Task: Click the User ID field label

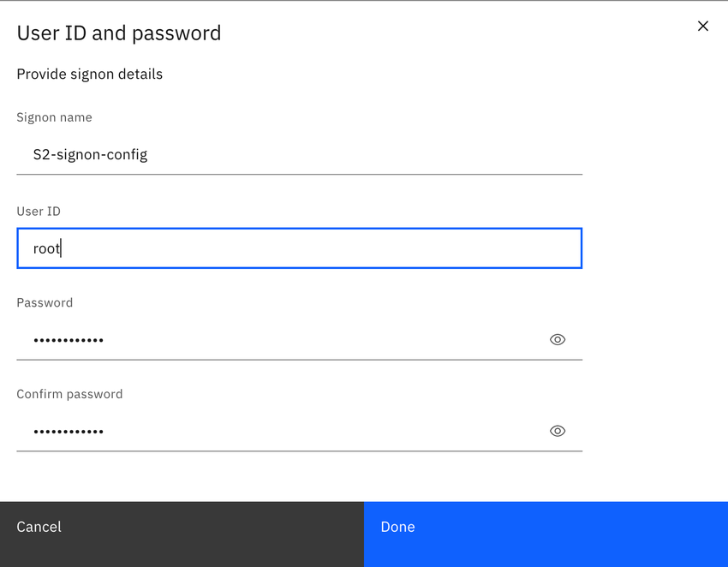Action: pos(38,211)
